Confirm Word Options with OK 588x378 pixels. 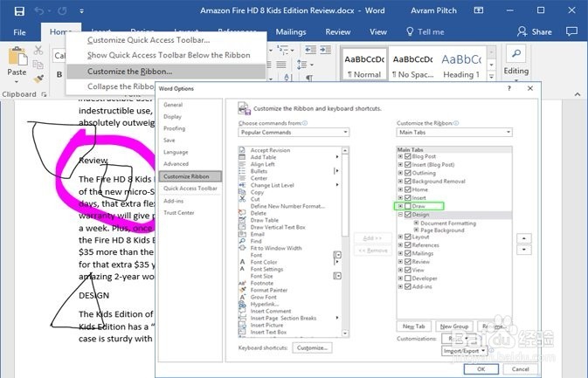pos(481,369)
